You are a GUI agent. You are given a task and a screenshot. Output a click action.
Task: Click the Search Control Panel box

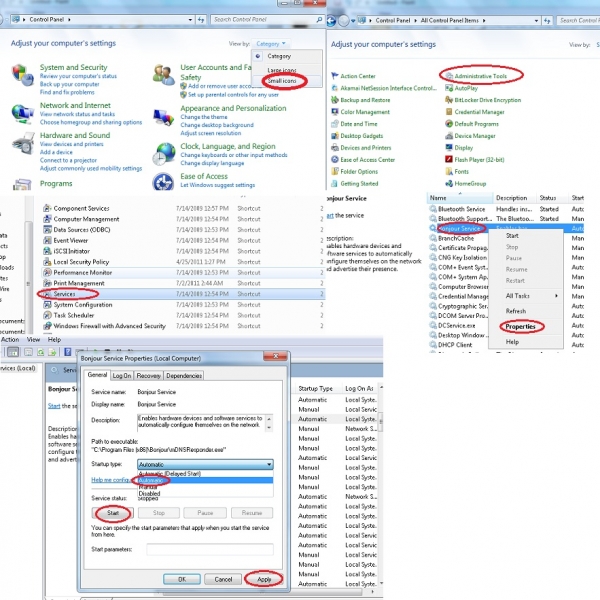(x=267, y=20)
